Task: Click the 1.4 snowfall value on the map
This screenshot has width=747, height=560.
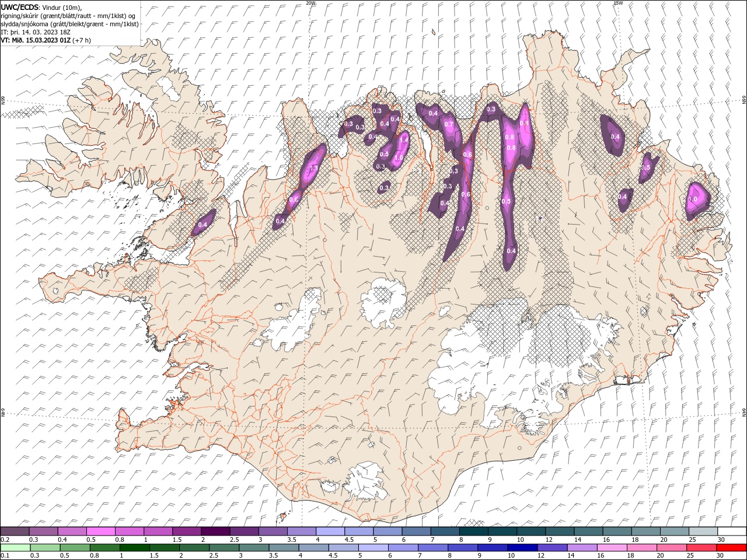Action: click(403, 141)
